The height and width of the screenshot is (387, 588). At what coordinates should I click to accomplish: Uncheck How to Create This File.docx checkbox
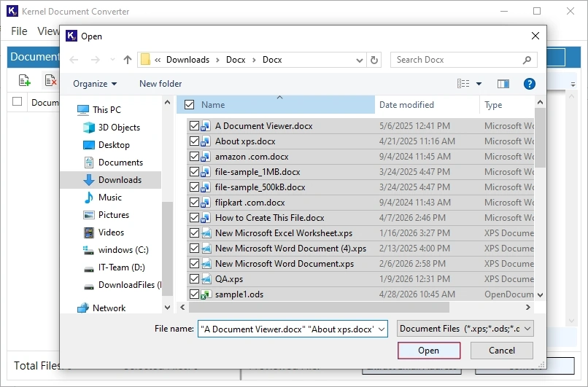click(x=194, y=218)
